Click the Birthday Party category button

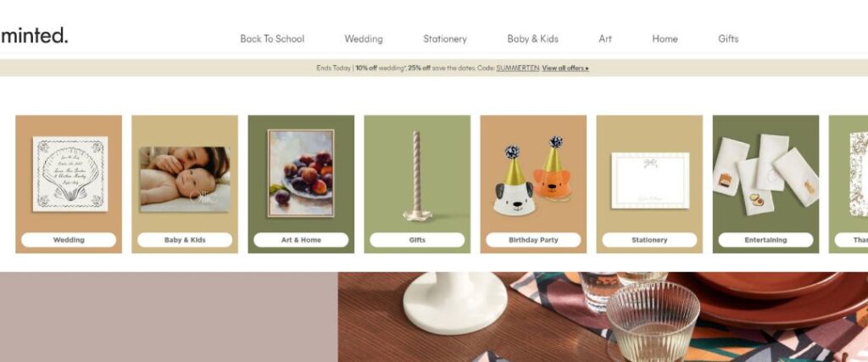(x=534, y=240)
